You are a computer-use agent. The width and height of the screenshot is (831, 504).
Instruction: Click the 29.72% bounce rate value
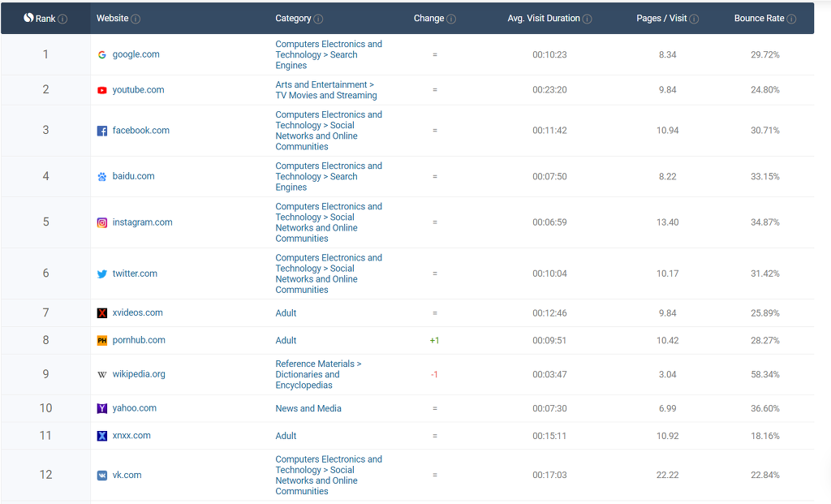click(764, 54)
